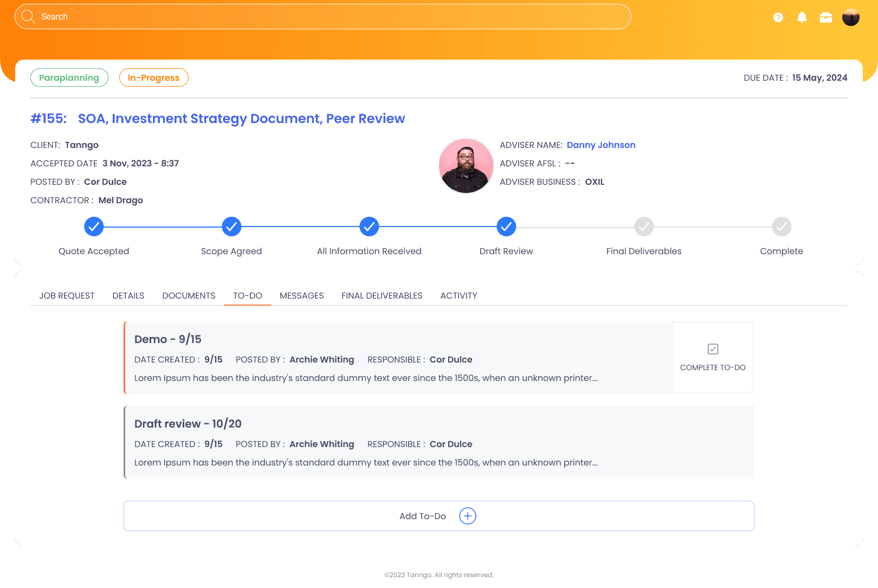The image size is (878, 588).
Task: Focus the Search input field
Action: (325, 17)
